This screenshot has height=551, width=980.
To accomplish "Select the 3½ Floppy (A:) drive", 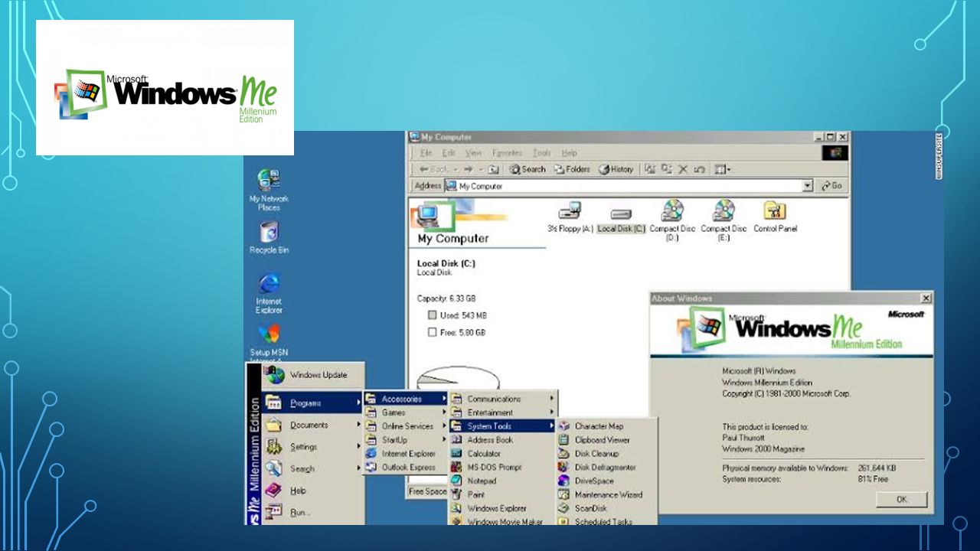I will coord(570,217).
